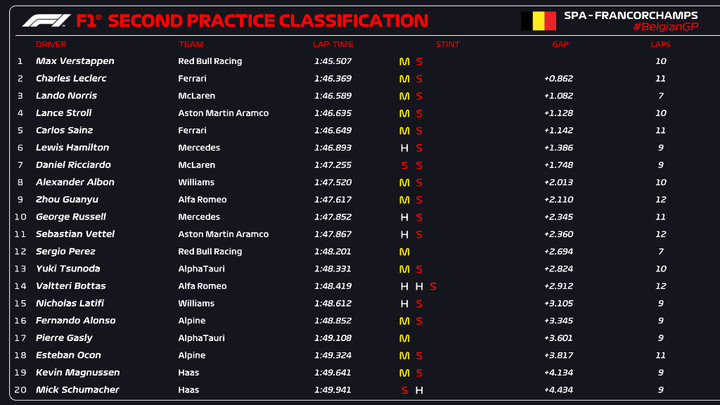The height and width of the screenshot is (405, 720).
Task: Click the Aston Martin Aramco team for Lance Stroll
Action: pyautogui.click(x=223, y=113)
